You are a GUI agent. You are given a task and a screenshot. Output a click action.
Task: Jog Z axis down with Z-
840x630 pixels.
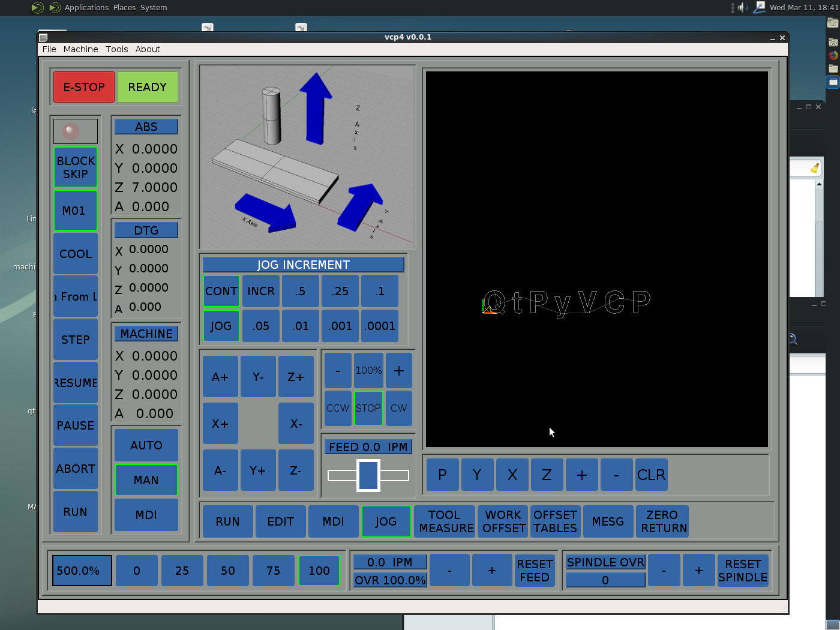[296, 470]
